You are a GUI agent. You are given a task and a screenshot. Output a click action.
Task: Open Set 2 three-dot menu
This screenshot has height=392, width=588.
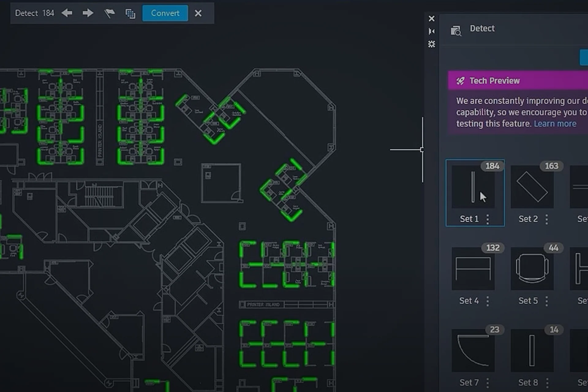pyautogui.click(x=547, y=219)
